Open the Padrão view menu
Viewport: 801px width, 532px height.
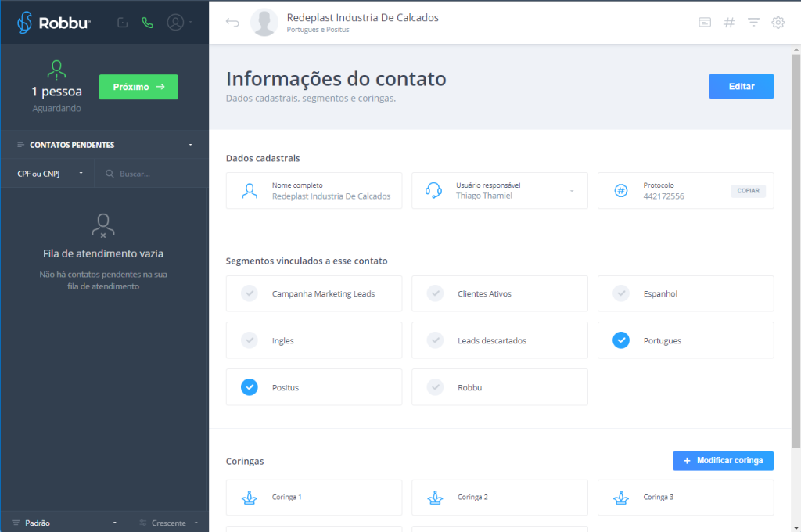(x=64, y=523)
